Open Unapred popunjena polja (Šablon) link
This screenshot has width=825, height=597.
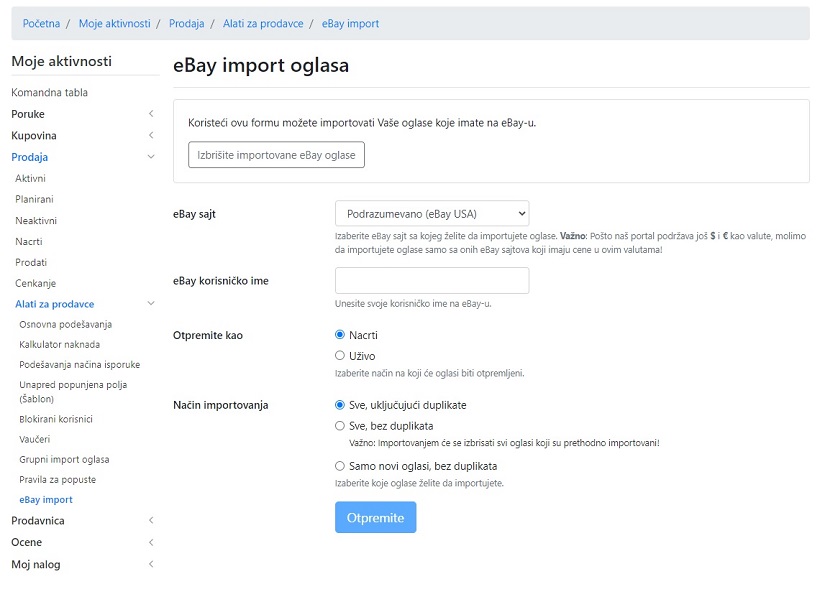tap(73, 392)
